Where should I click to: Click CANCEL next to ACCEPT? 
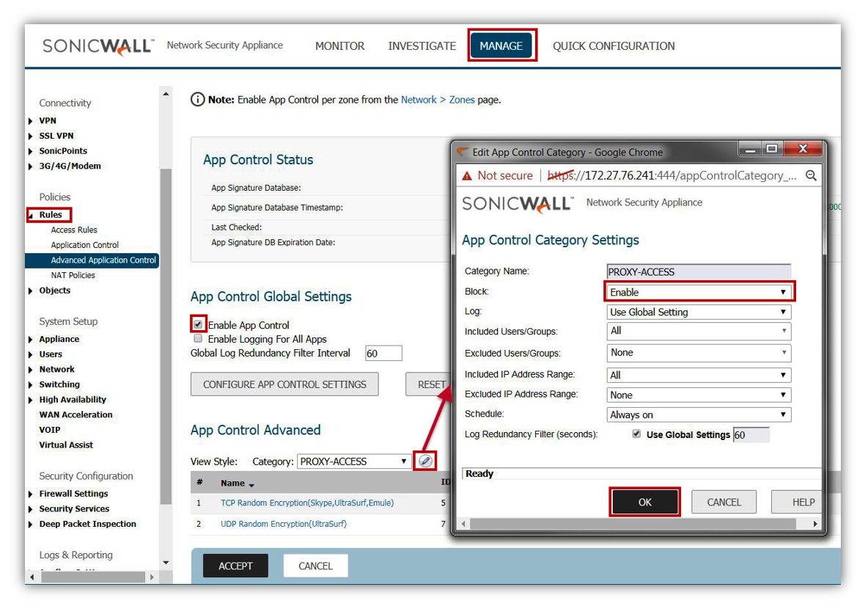coord(315,566)
